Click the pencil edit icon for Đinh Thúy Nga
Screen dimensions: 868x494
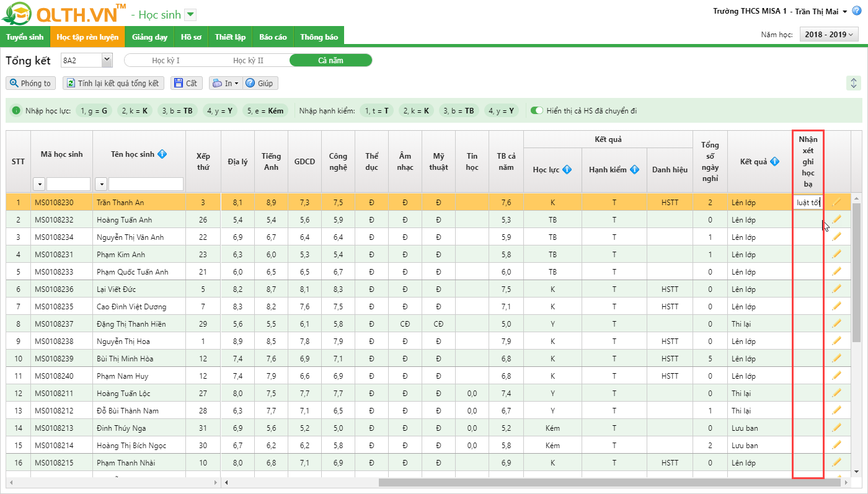836,428
